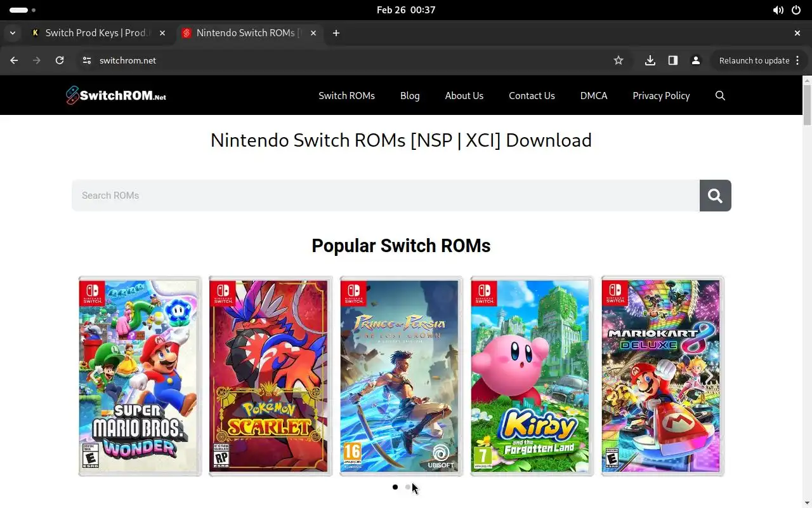Close the Switch Prod Keys tab
The image size is (812, 508).
coord(162,33)
